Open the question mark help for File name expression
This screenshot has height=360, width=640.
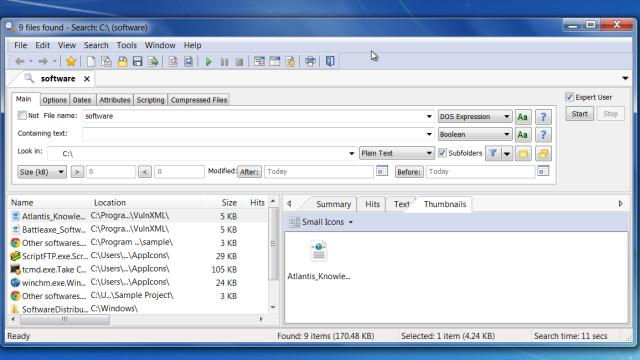[x=543, y=117]
